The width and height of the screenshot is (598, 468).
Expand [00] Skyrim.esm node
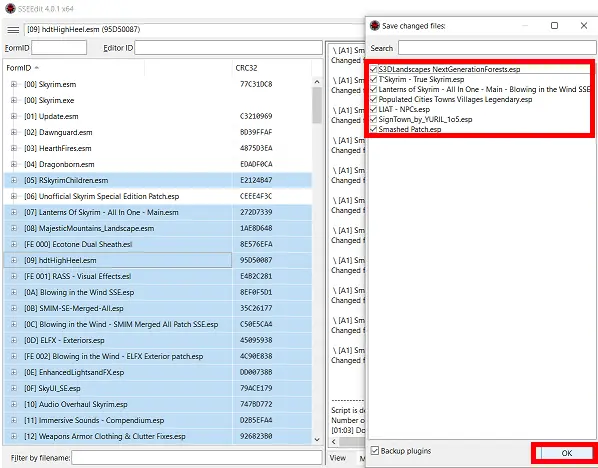(x=14, y=84)
